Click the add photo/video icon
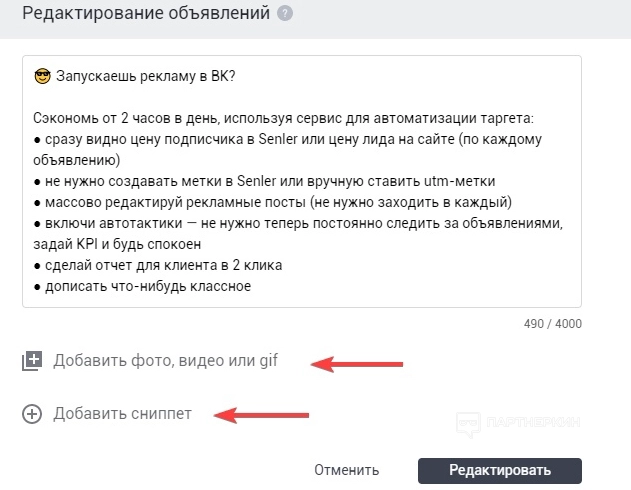This screenshot has height=490, width=631. [x=32, y=362]
